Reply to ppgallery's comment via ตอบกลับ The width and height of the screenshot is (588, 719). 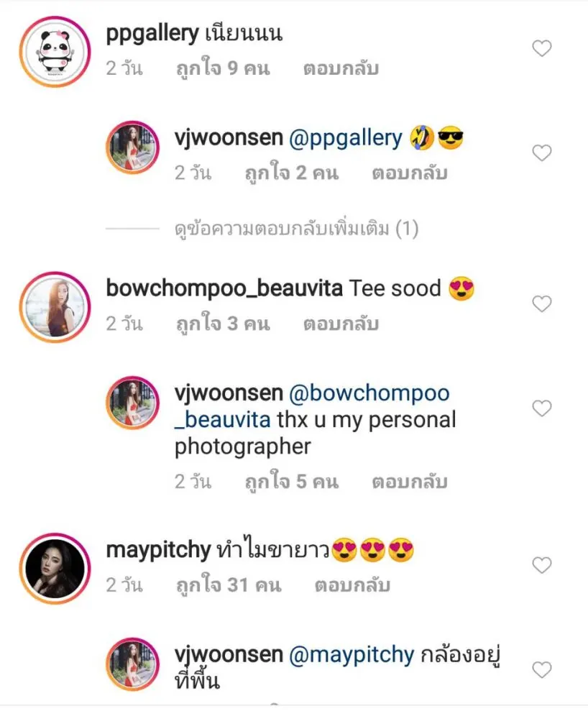point(341,69)
